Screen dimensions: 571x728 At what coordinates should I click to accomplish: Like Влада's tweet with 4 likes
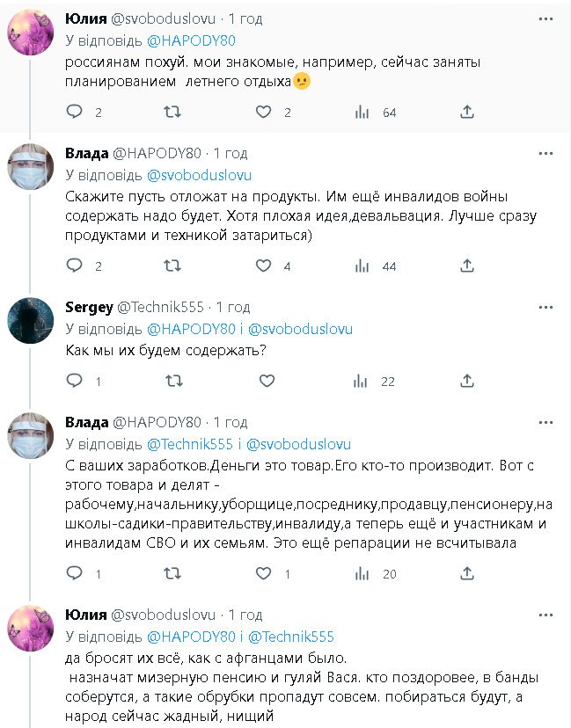pos(263,266)
